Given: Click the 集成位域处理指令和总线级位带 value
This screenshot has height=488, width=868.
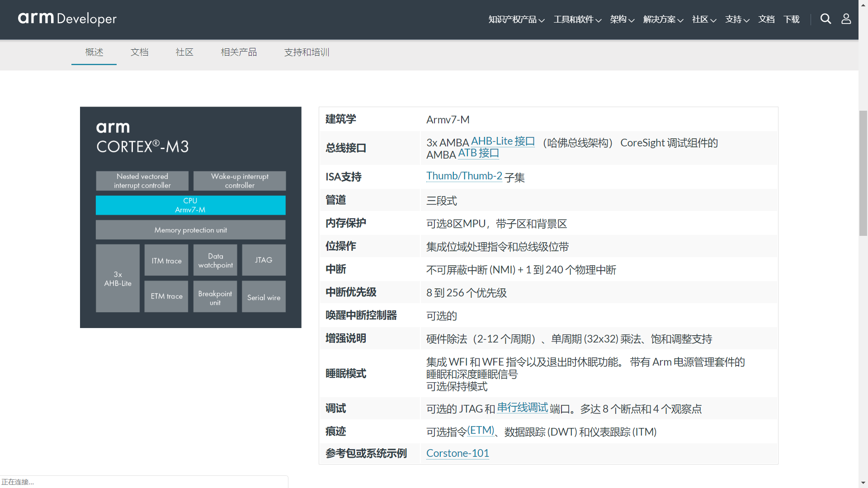Looking at the screenshot, I should click(498, 247).
